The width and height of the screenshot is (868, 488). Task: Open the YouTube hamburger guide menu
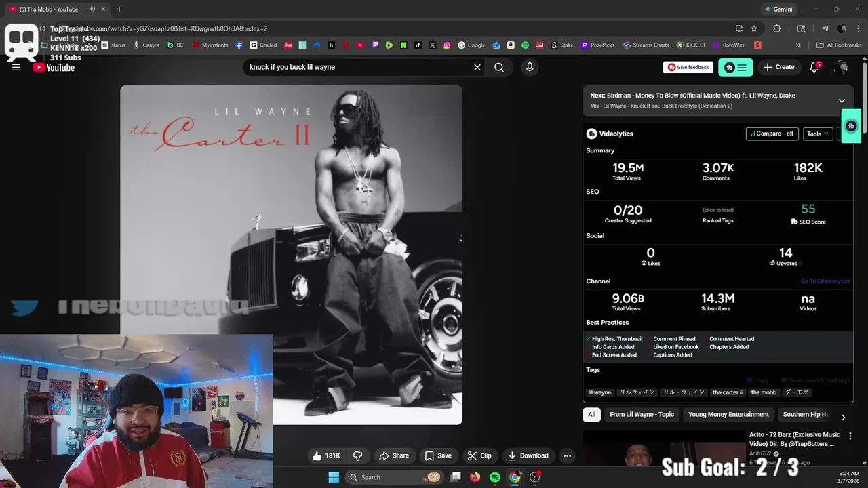16,67
